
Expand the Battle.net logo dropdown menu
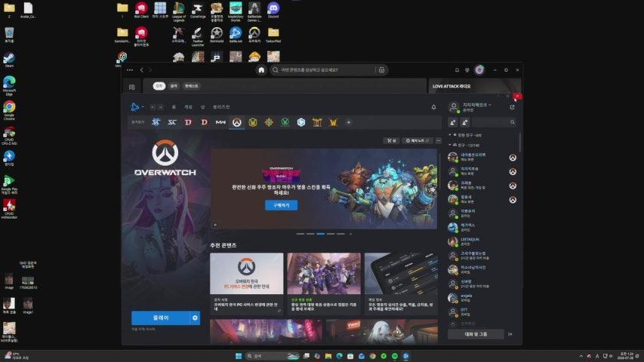click(137, 107)
